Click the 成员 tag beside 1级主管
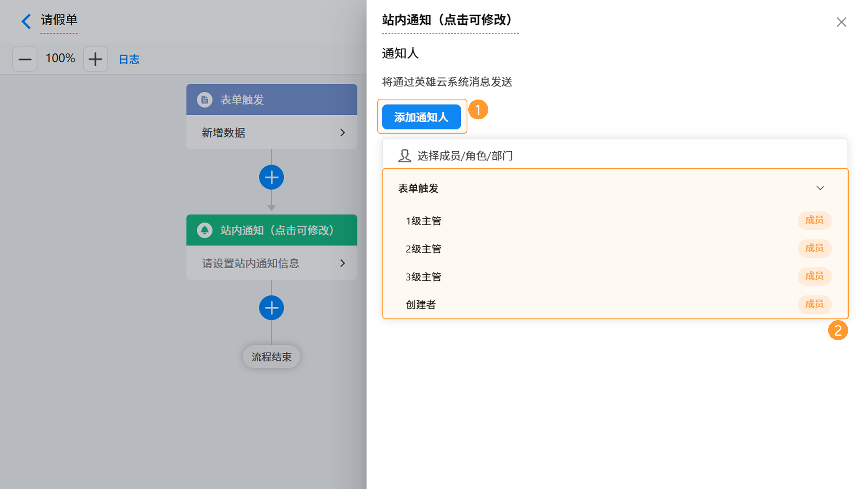This screenshot has width=868, height=489. coord(814,220)
